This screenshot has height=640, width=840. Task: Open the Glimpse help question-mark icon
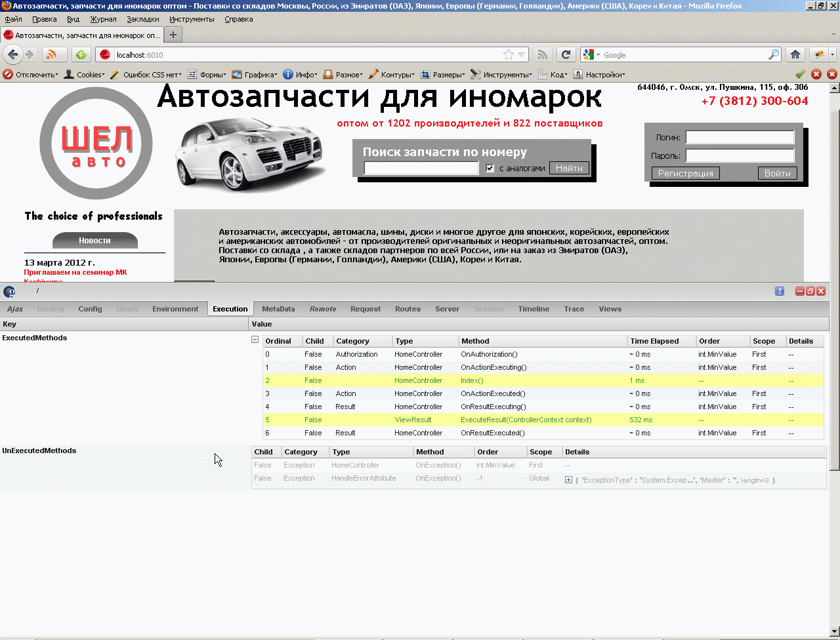(780, 291)
